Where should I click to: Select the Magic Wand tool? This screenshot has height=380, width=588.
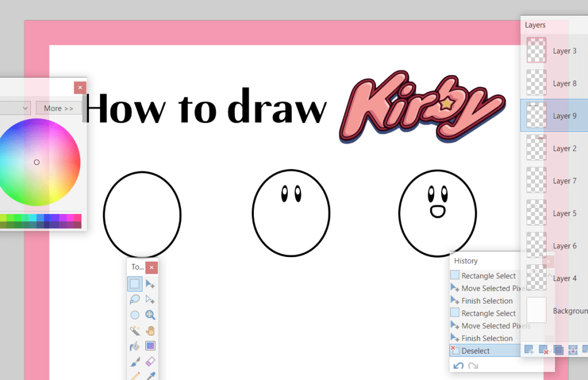click(134, 331)
